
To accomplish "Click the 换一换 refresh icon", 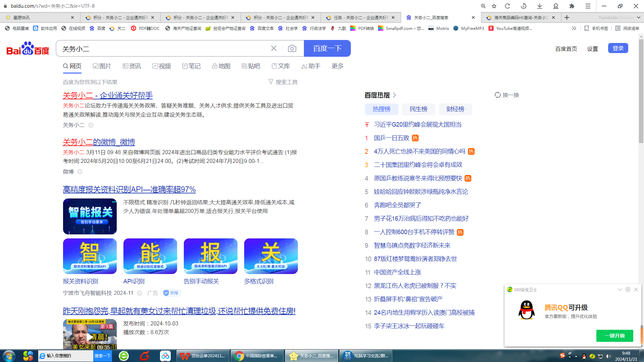I will tap(498, 95).
